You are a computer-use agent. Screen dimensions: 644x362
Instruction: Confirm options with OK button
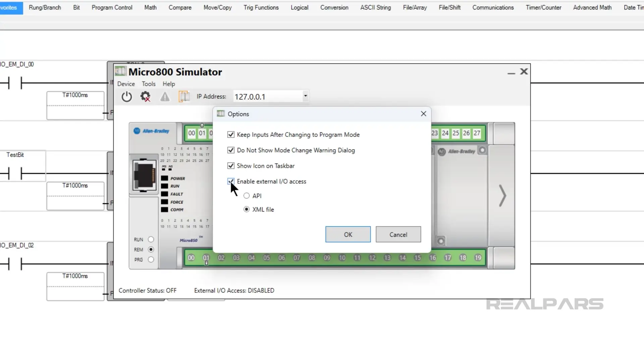[x=348, y=234]
